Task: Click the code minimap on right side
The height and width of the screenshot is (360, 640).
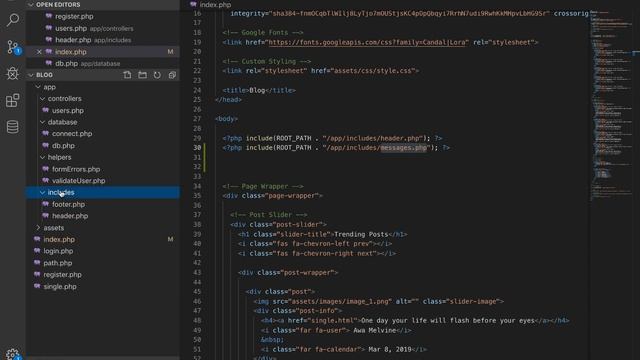Action: point(612,106)
